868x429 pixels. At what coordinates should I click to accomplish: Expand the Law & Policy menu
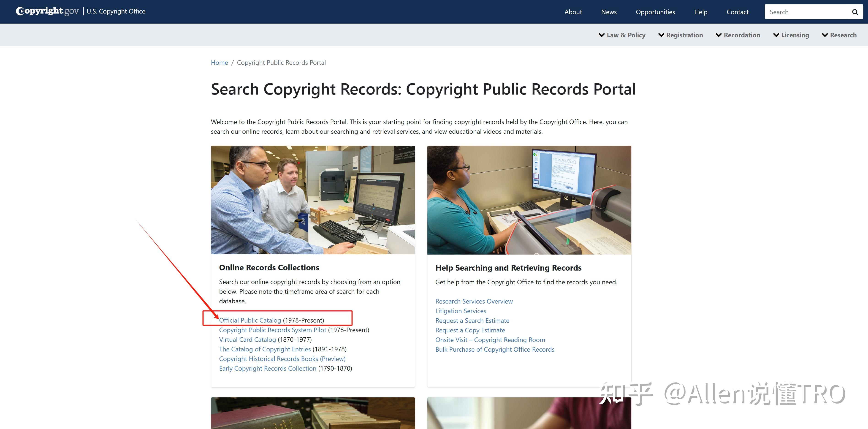click(x=622, y=35)
